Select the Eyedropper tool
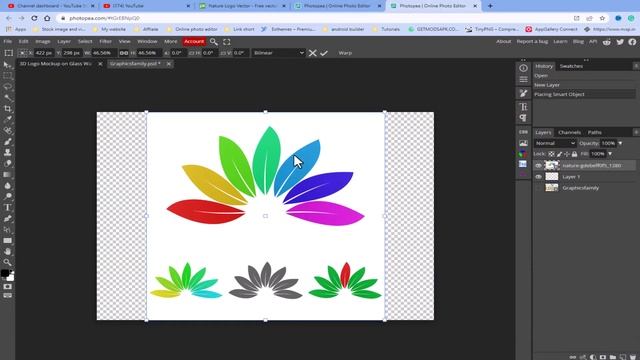 pyautogui.click(x=7, y=120)
